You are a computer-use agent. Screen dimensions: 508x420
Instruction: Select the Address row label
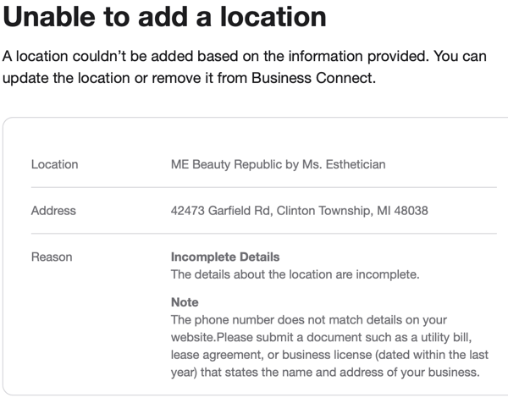pyautogui.click(x=53, y=211)
